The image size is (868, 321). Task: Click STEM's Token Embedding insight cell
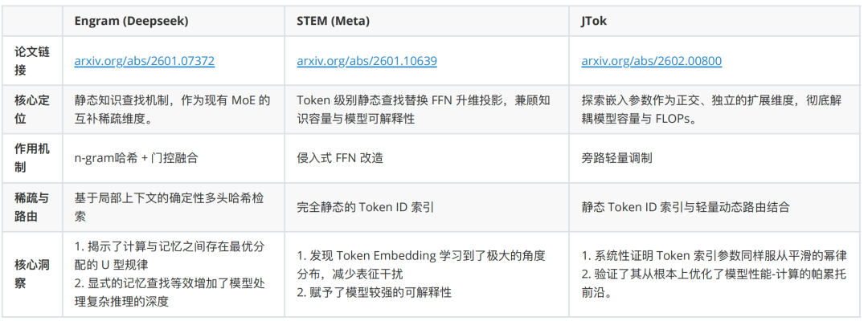pos(421,273)
